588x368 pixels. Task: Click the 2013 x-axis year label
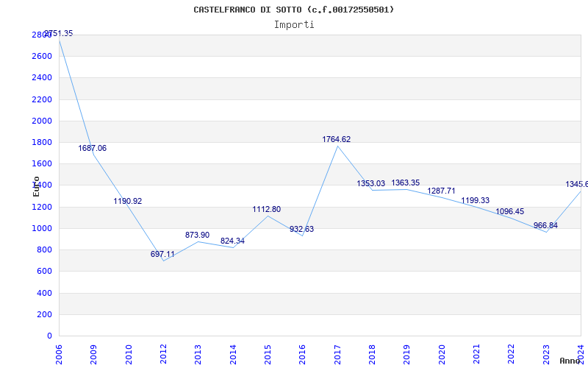point(198,355)
